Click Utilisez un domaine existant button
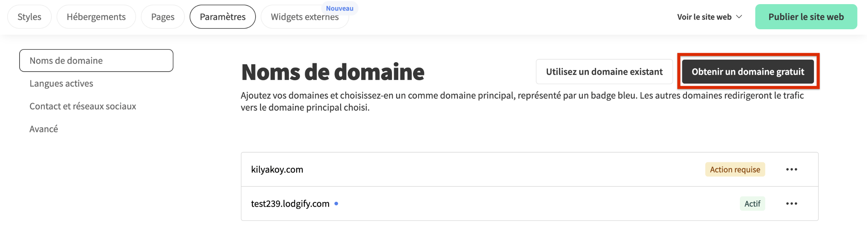Image resolution: width=868 pixels, height=234 pixels. click(x=604, y=72)
